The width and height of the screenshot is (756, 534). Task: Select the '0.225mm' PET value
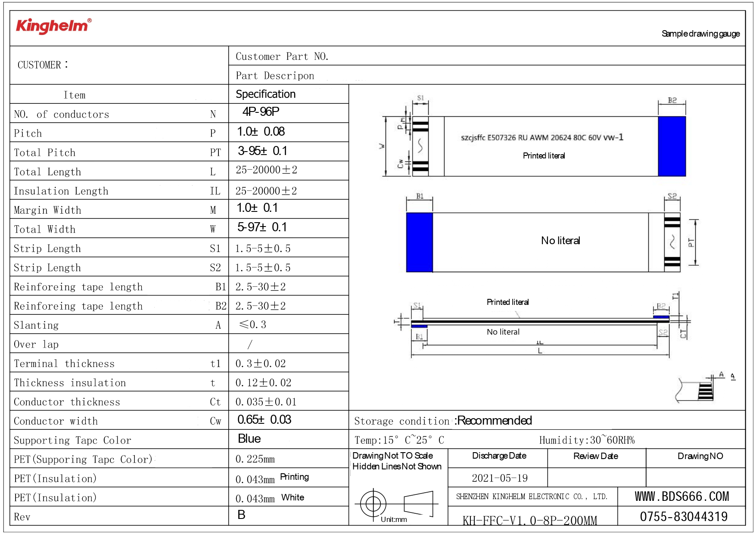pos(255,459)
